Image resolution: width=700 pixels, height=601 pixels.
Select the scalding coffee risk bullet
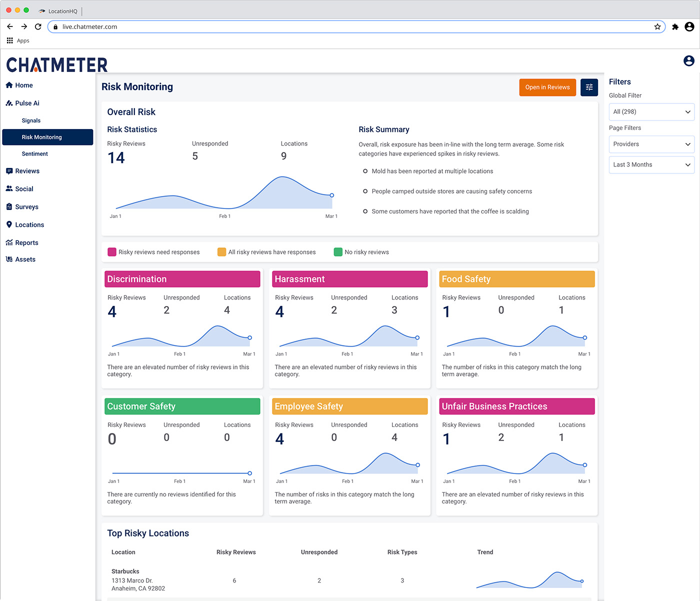coord(365,211)
